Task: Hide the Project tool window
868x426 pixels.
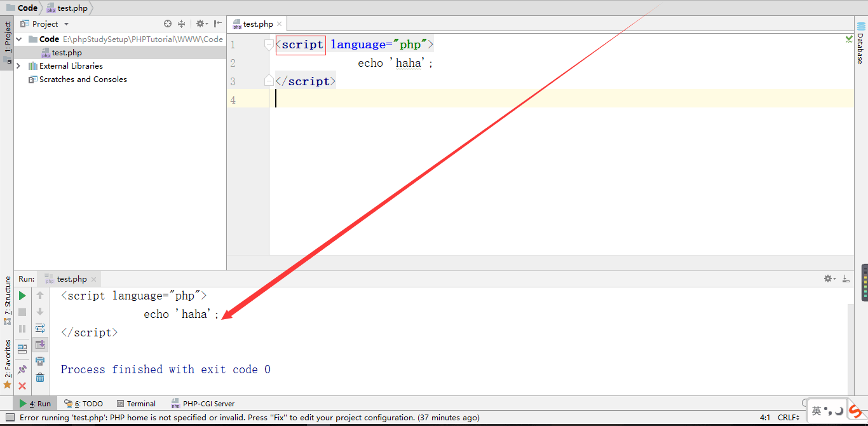Action: (218, 24)
